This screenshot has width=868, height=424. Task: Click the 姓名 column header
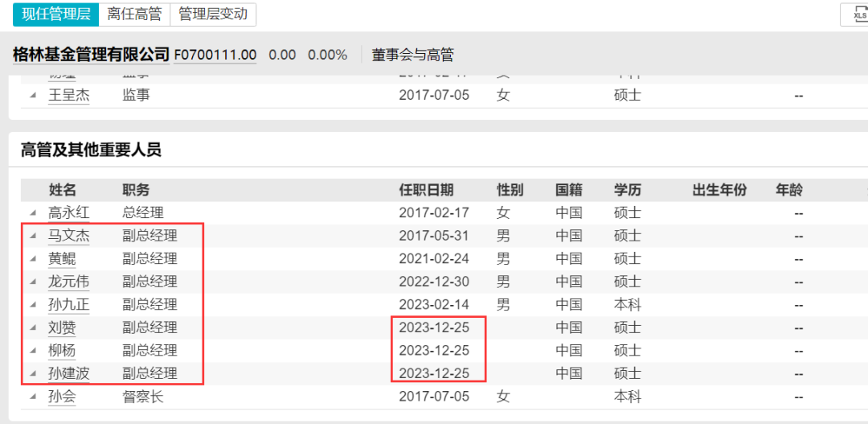click(62, 190)
